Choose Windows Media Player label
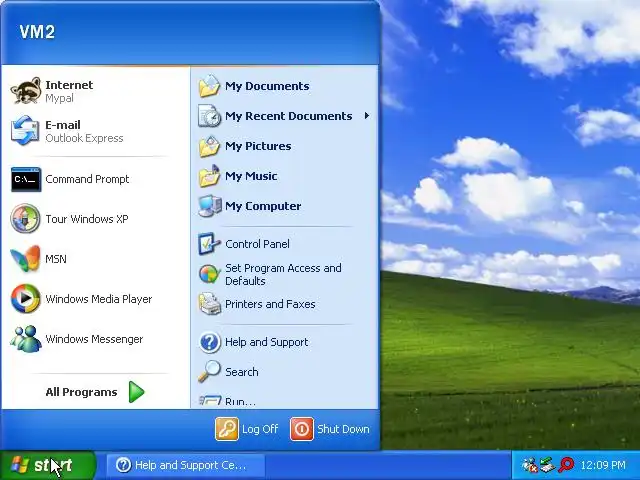Screen dimensions: 640x480 pos(99,299)
